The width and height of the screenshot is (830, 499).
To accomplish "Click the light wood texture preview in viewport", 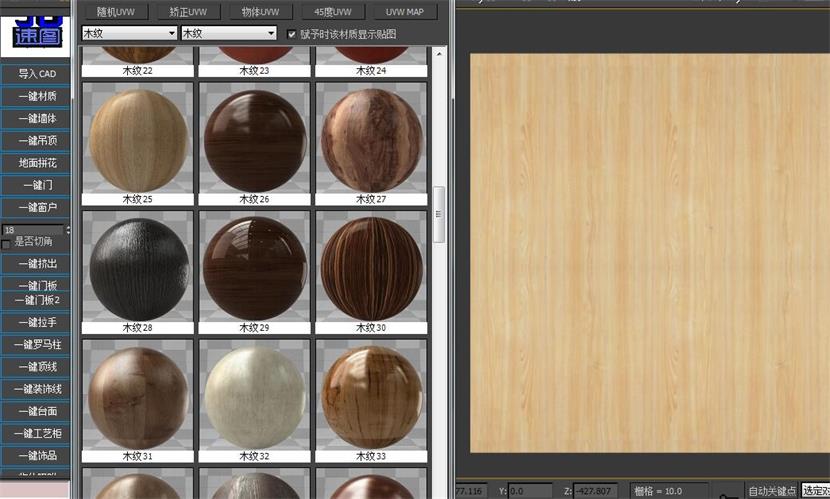I will [x=650, y=253].
